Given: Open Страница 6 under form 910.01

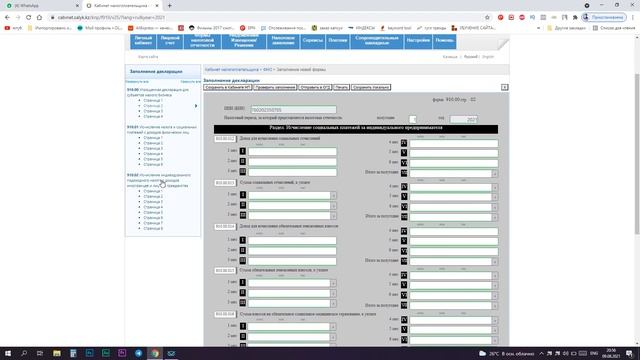Looking at the screenshot, I should pyautogui.click(x=153, y=164).
